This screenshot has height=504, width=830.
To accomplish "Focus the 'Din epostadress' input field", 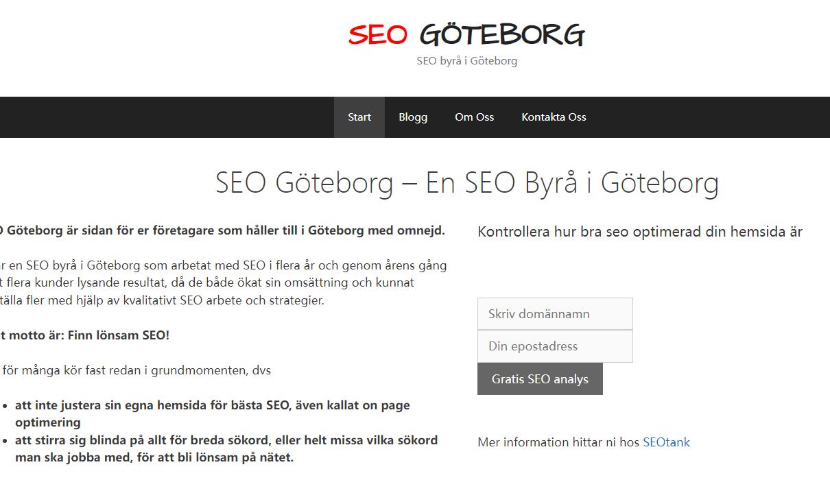I will click(555, 346).
